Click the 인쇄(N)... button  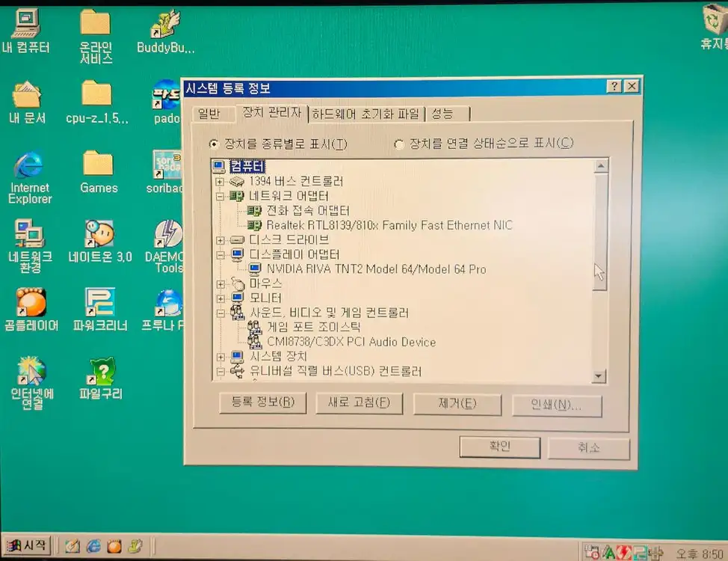pos(557,405)
